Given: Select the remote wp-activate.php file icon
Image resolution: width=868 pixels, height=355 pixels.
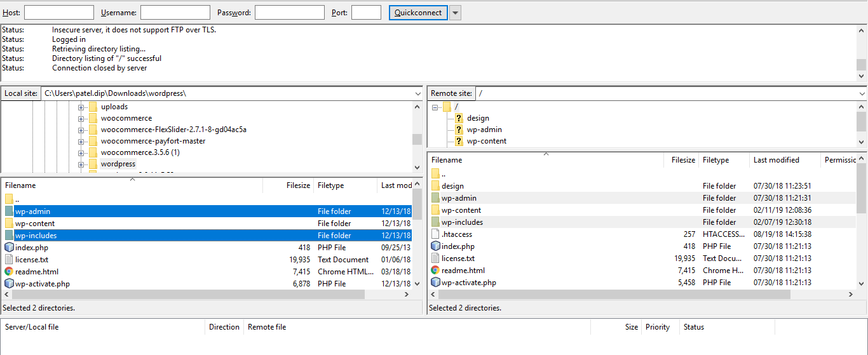Looking at the screenshot, I should pyautogui.click(x=435, y=283).
